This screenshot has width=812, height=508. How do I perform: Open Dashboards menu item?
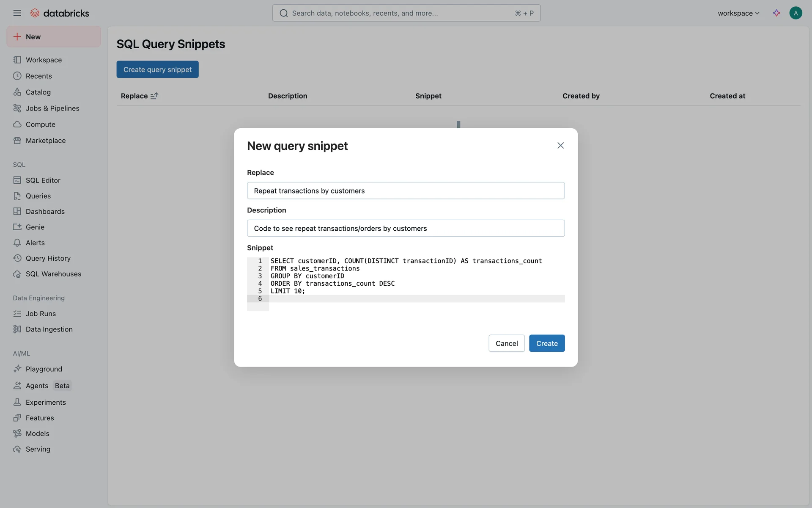(x=45, y=212)
